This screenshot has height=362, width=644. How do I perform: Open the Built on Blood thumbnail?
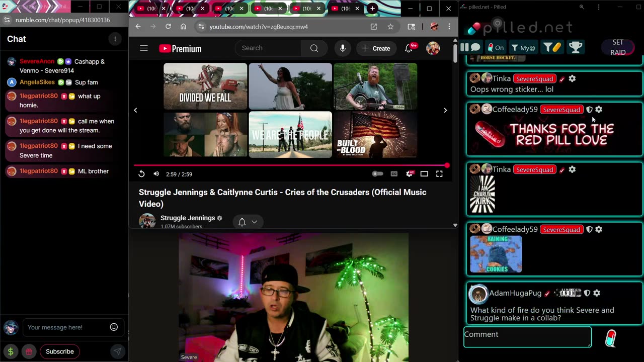(x=375, y=134)
